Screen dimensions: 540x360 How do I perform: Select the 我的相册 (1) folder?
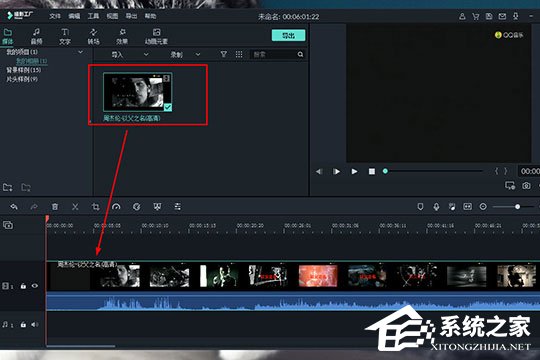32,61
